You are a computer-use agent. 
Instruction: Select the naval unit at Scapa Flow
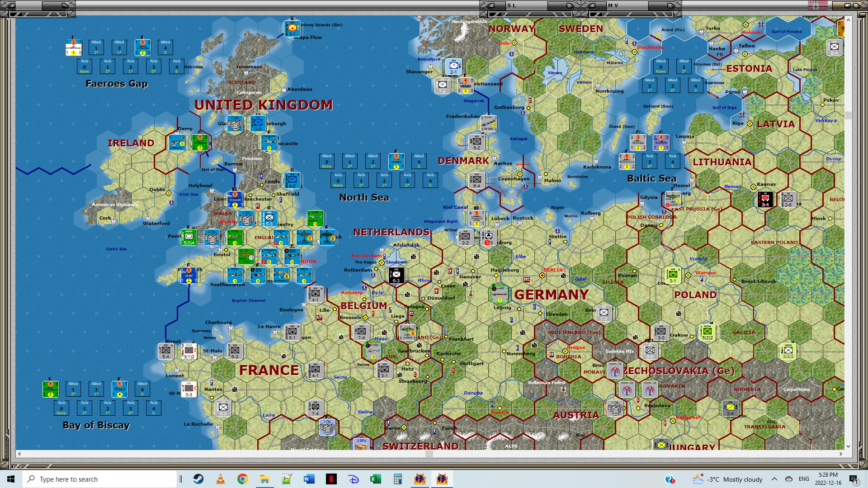292,28
